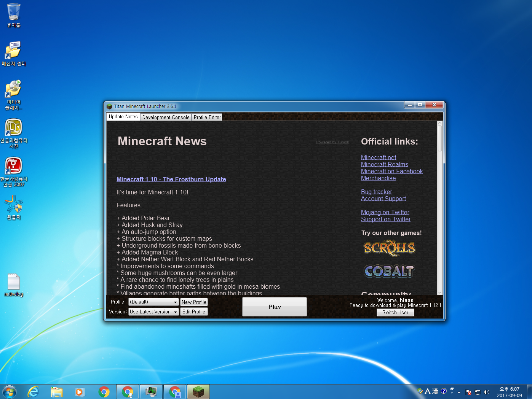Viewport: 532px width, 399px height.
Task: Open the Merchandise link
Action: click(378, 178)
